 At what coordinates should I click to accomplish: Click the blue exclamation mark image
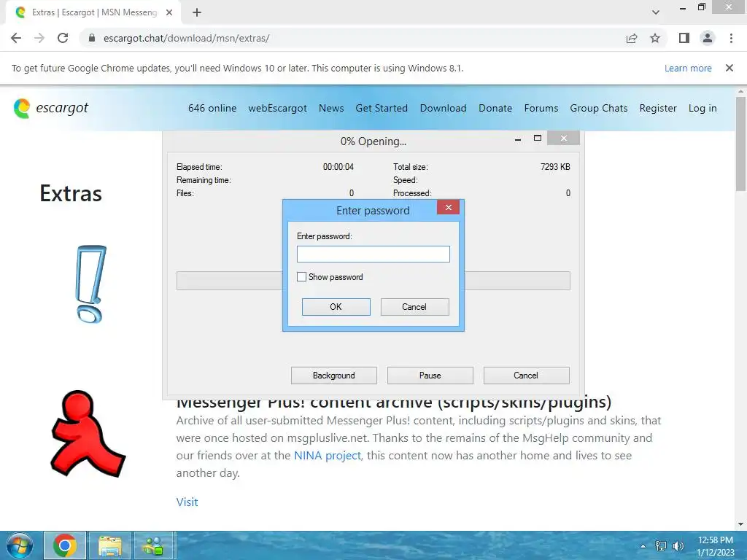(x=90, y=284)
